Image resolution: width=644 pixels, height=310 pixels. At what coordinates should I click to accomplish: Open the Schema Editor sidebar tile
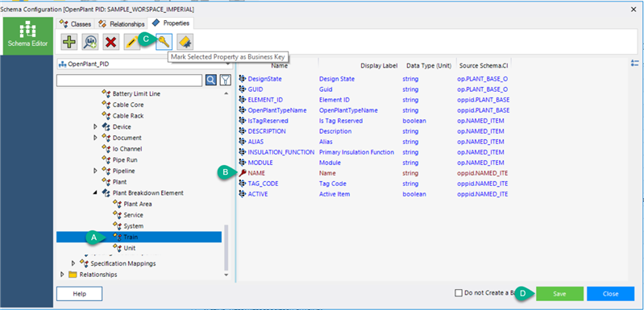point(28,36)
